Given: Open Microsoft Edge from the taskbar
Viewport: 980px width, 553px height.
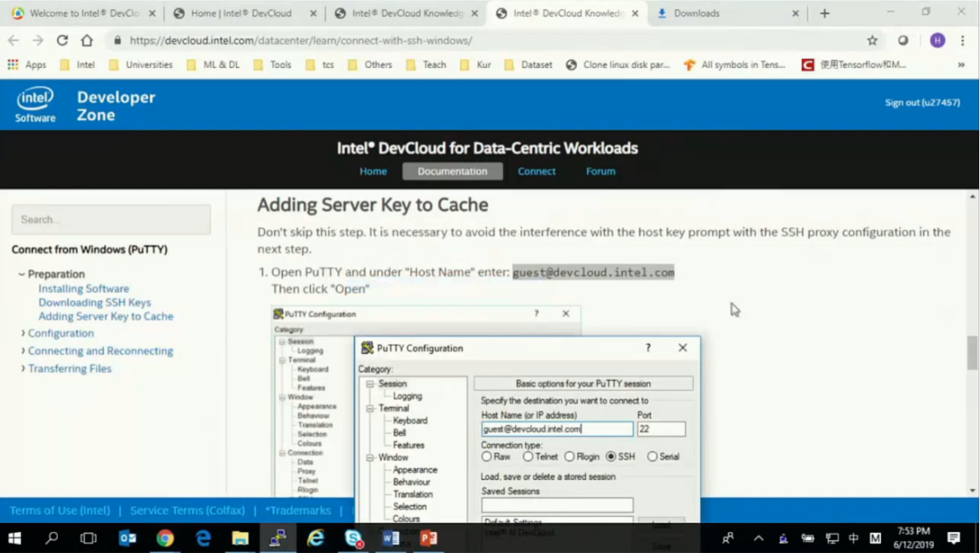Looking at the screenshot, I should click(x=203, y=538).
